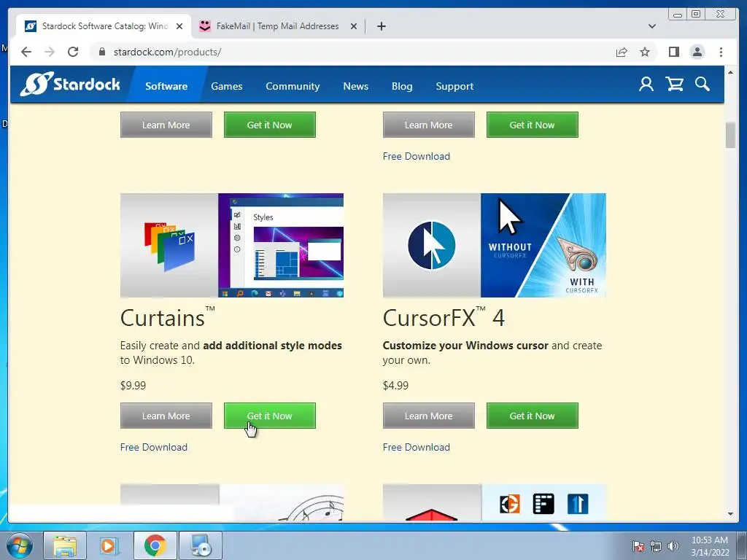The height and width of the screenshot is (560, 747).
Task: Click top-left Get it Now button above Curtains
Action: 270,125
